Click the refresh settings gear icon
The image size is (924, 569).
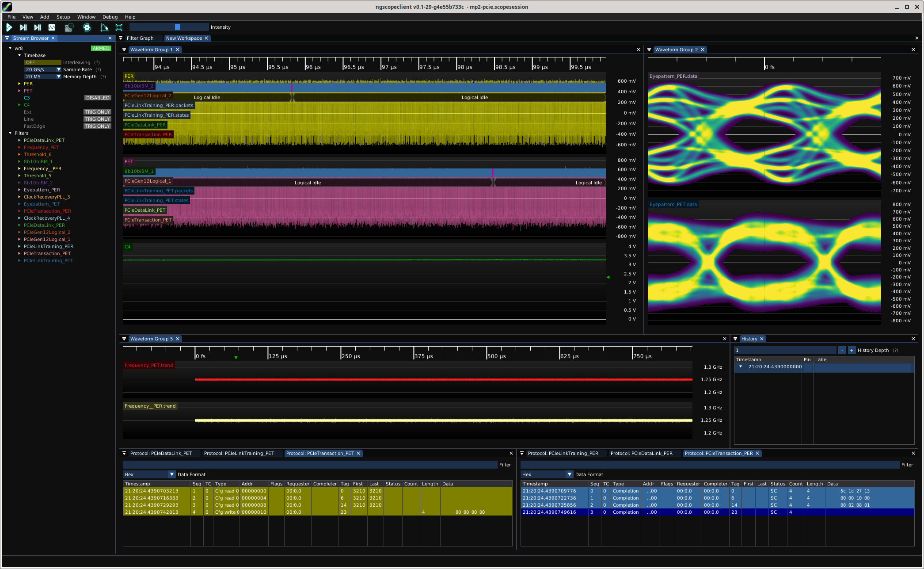87,27
